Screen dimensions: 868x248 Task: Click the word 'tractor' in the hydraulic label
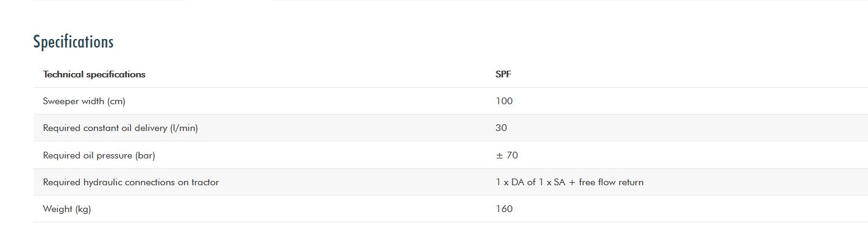(204, 182)
